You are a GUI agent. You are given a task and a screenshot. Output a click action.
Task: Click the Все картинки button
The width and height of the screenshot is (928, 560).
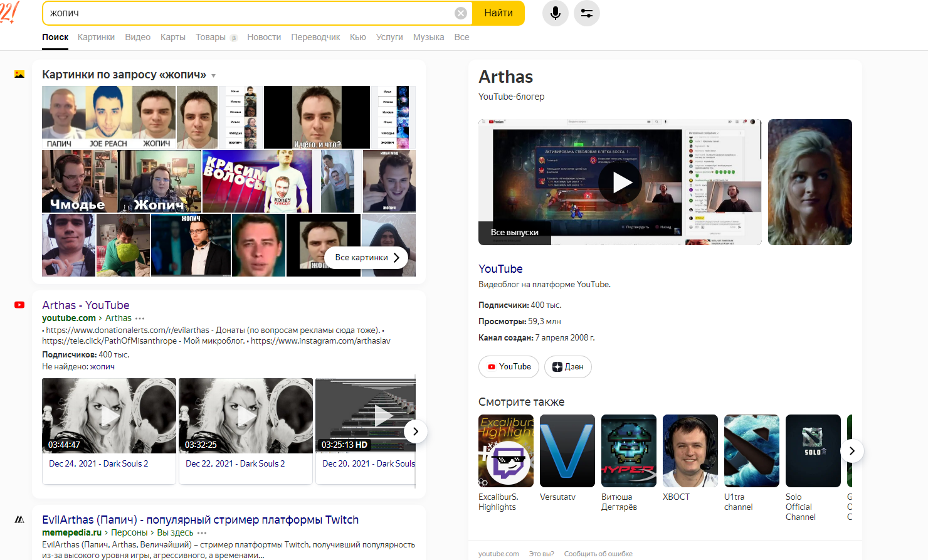[367, 257]
